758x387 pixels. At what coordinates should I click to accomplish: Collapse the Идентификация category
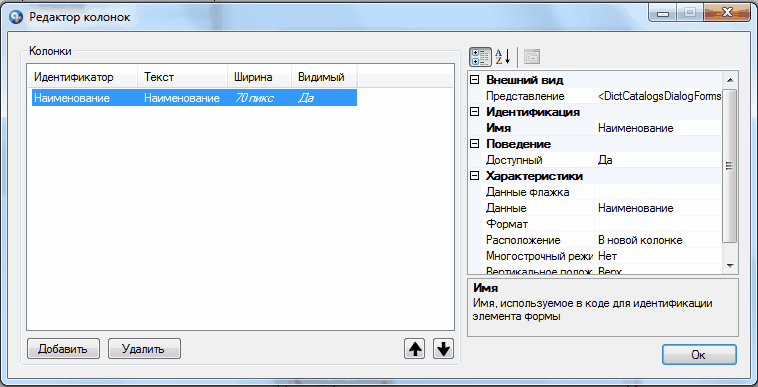(475, 112)
